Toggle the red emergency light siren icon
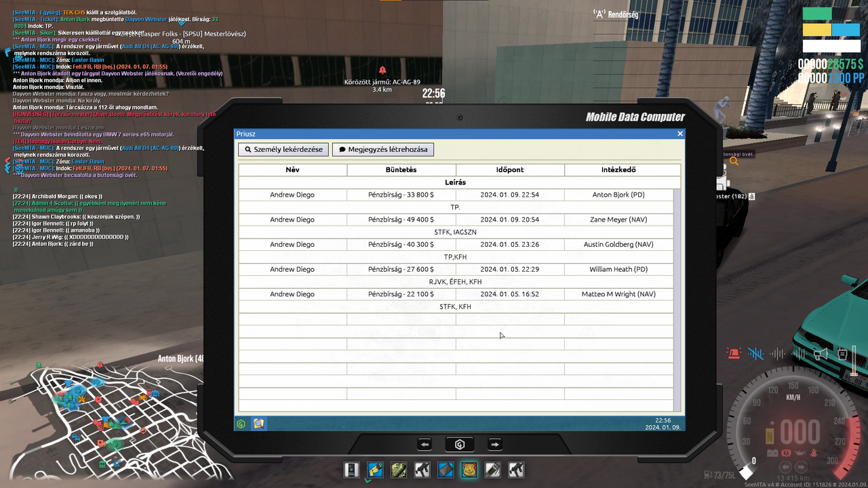This screenshot has height=488, width=868. pos(734,354)
